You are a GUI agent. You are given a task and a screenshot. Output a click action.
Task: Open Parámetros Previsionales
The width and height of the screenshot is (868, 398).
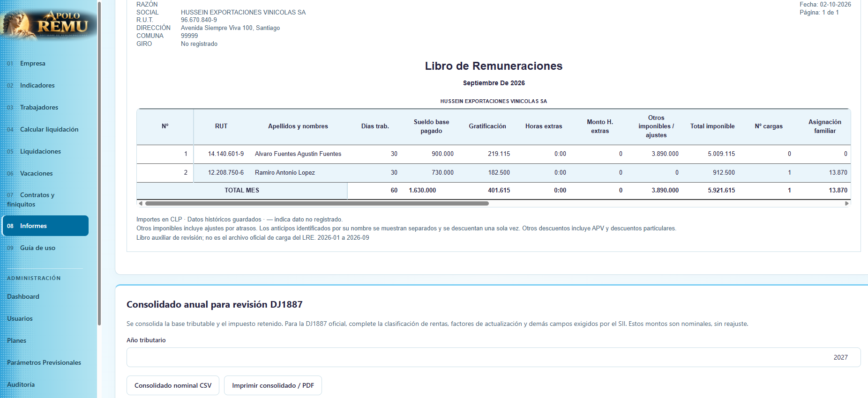click(44, 362)
